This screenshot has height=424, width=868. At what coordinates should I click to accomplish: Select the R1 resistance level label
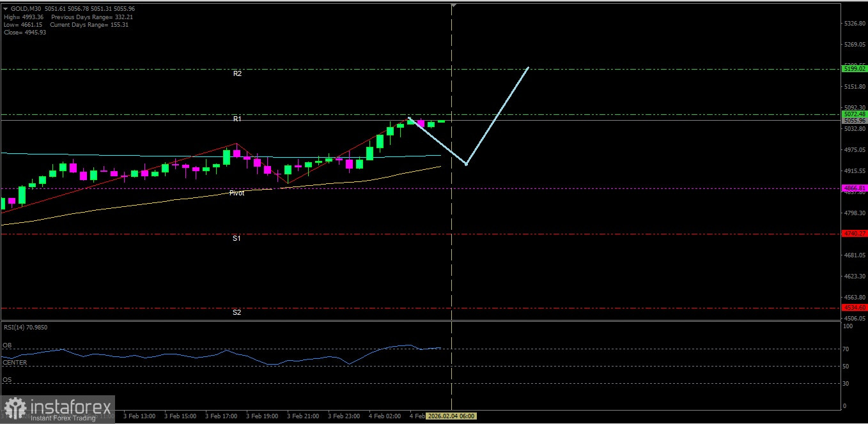(237, 119)
